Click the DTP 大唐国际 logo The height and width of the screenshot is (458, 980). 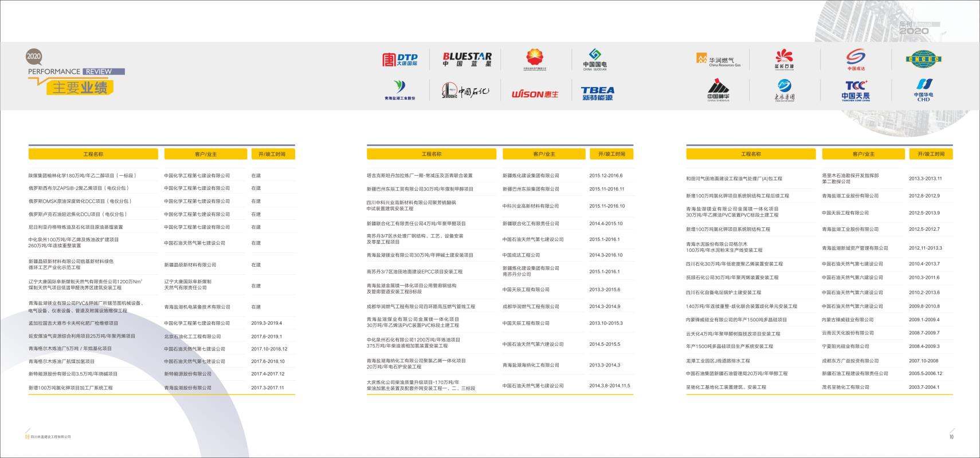click(400, 60)
